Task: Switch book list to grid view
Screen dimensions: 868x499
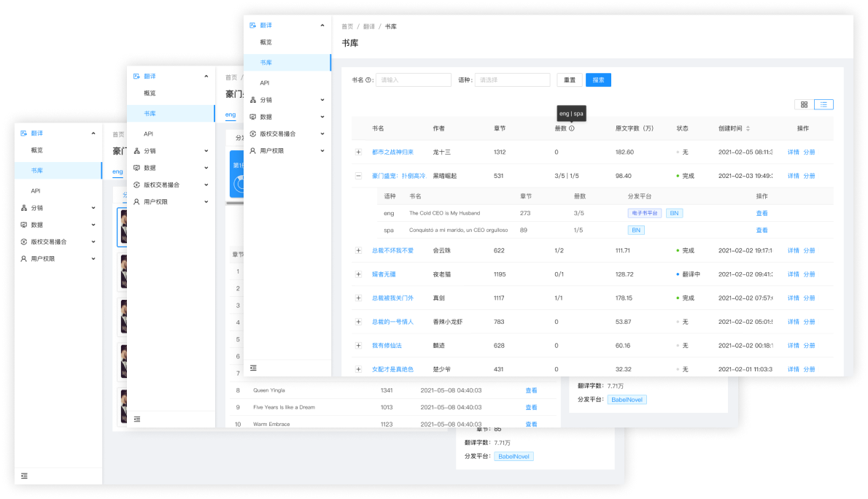Action: [804, 104]
